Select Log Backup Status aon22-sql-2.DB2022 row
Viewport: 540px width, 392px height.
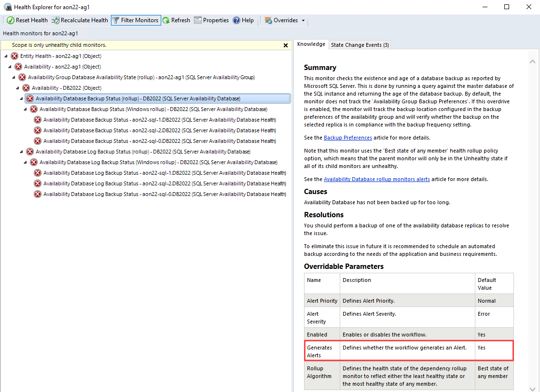[165, 183]
